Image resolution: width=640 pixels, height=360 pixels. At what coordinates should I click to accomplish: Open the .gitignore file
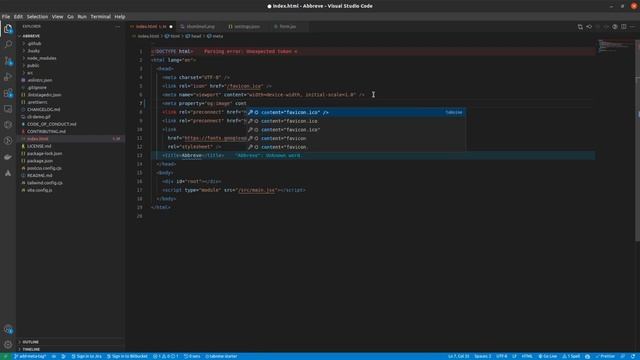[x=37, y=87]
